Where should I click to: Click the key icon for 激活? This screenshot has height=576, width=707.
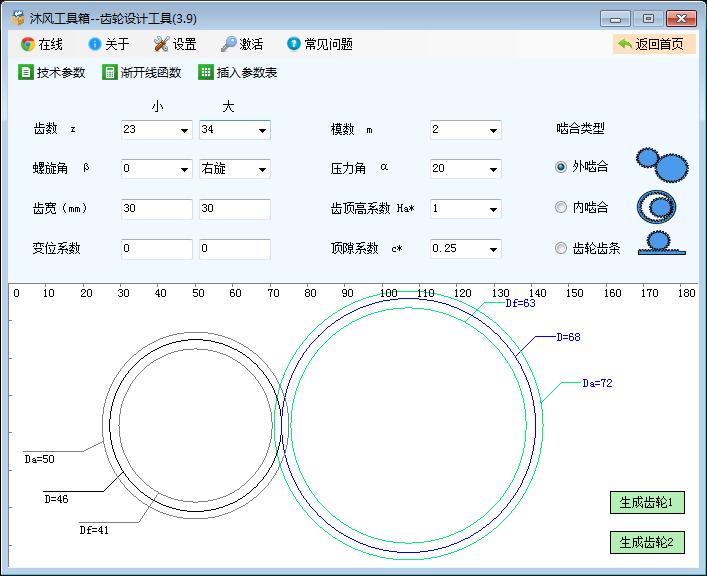tap(229, 44)
